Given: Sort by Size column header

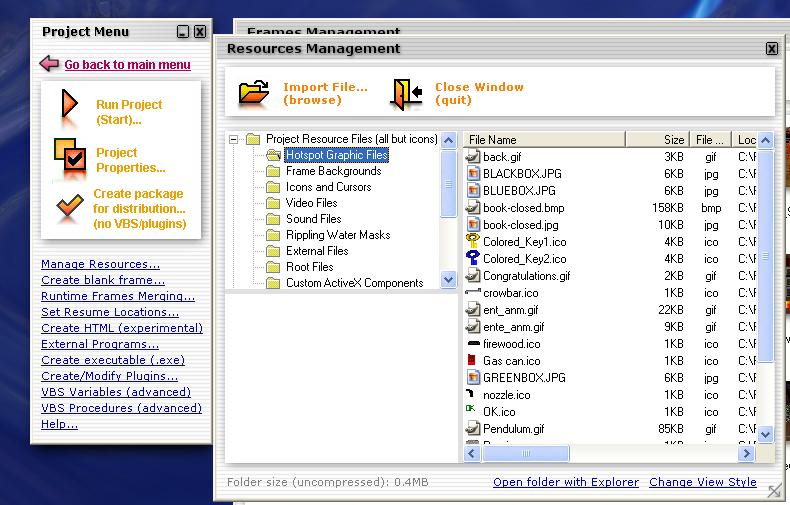Looking at the screenshot, I should [657, 140].
